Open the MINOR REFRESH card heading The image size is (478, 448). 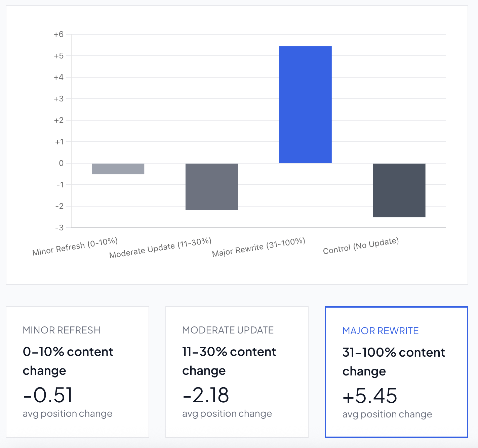pyautogui.click(x=62, y=330)
